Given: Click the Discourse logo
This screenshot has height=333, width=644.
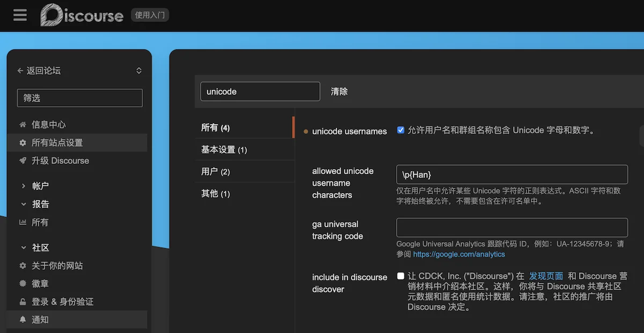Looking at the screenshot, I should tap(82, 15).
